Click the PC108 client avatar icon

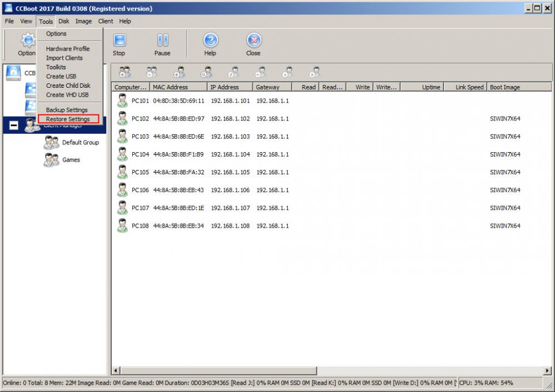122,226
